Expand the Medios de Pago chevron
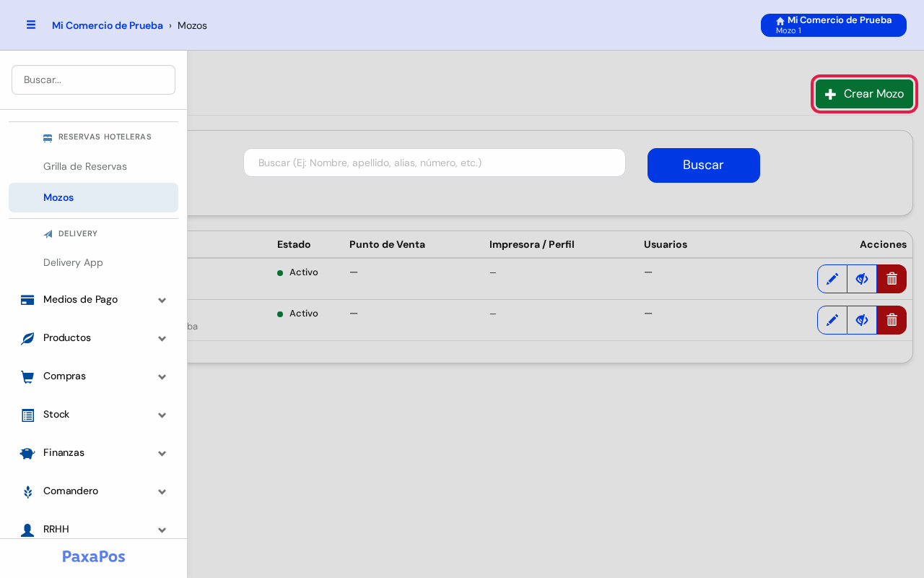Screen dimensions: 924x578 162,300
